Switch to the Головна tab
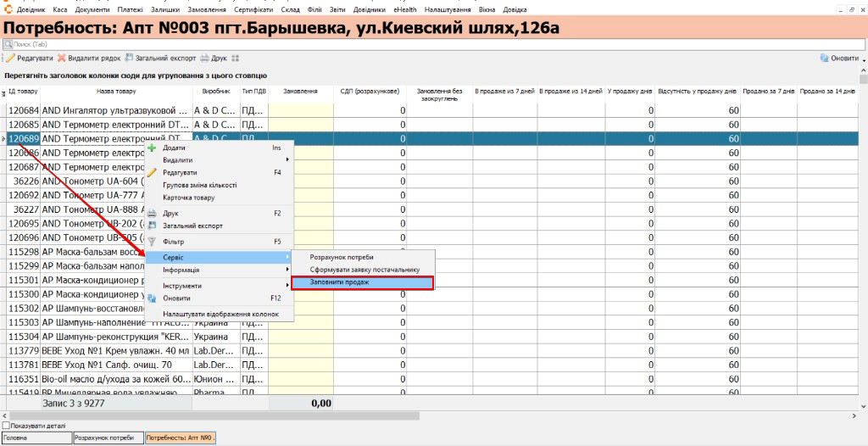This screenshot has height=446, width=868. pos(36,438)
